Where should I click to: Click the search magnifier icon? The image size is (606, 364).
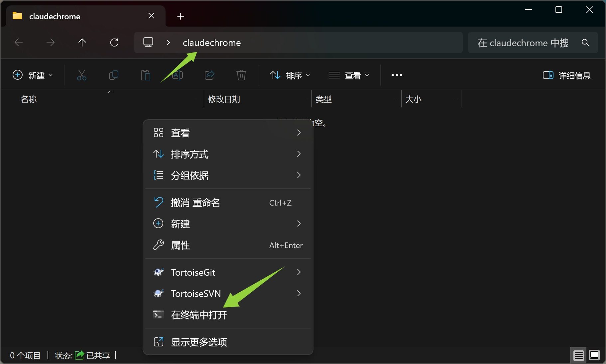click(585, 43)
